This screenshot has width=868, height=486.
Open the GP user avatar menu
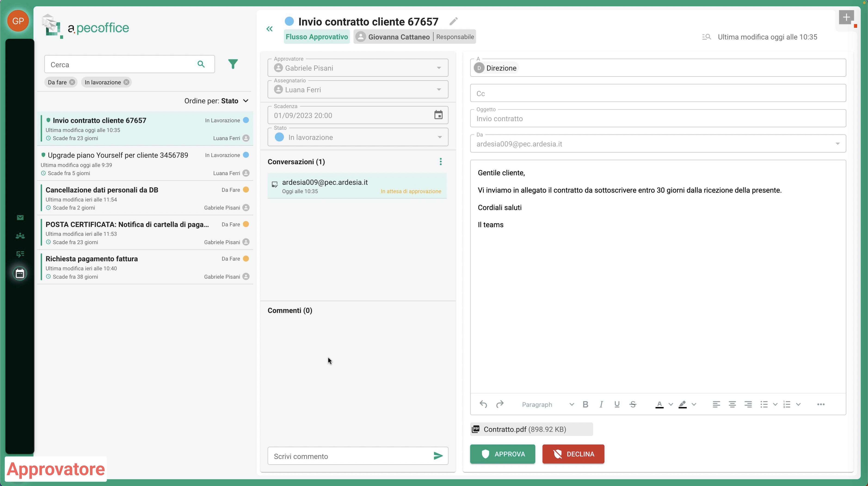point(18,21)
